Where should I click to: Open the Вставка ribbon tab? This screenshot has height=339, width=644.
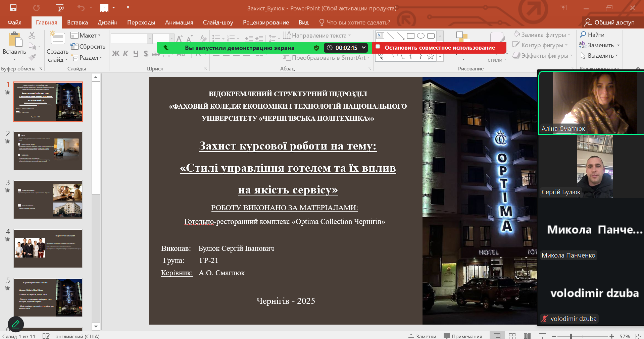click(77, 22)
